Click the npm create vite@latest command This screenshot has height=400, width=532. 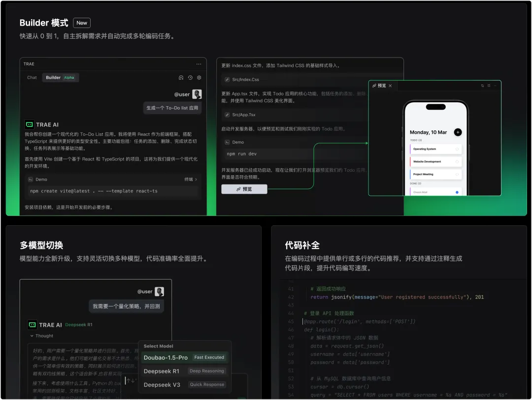94,191
